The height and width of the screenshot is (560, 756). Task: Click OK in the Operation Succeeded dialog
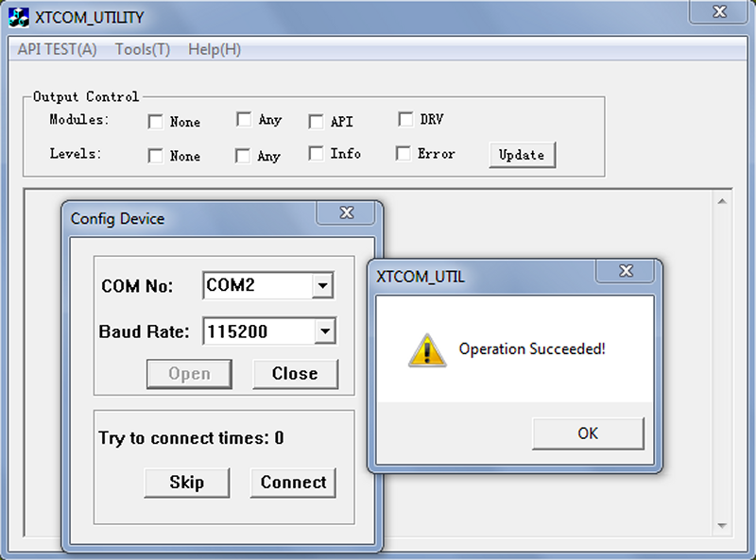588,433
